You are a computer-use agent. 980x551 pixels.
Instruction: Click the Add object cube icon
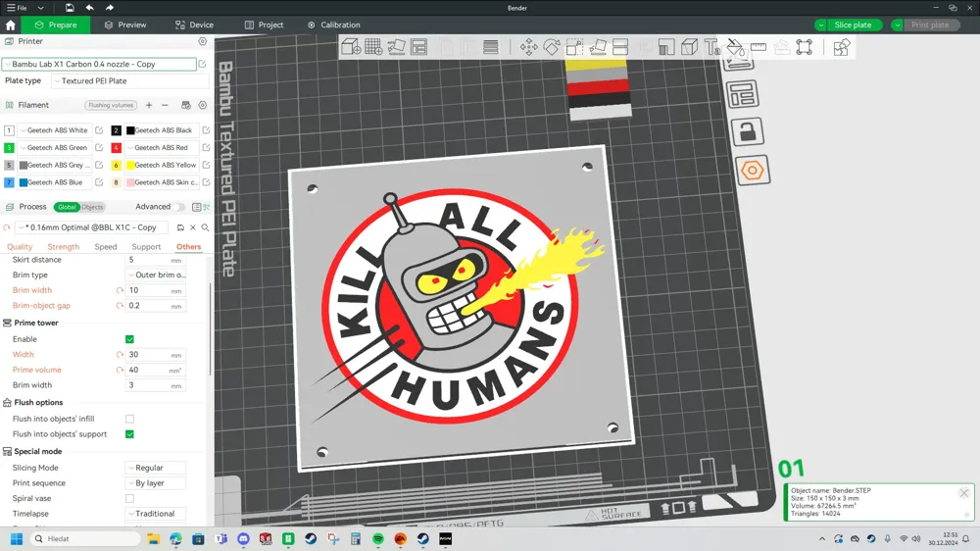point(351,47)
